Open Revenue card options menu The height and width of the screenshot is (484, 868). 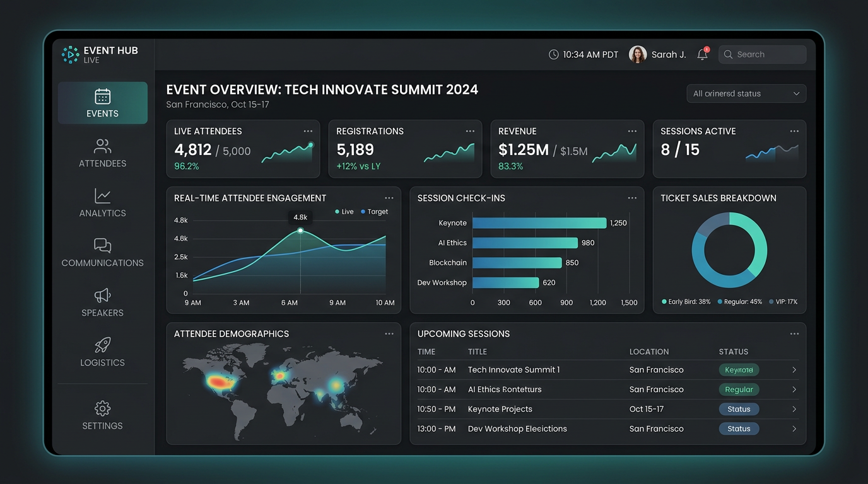pyautogui.click(x=632, y=131)
